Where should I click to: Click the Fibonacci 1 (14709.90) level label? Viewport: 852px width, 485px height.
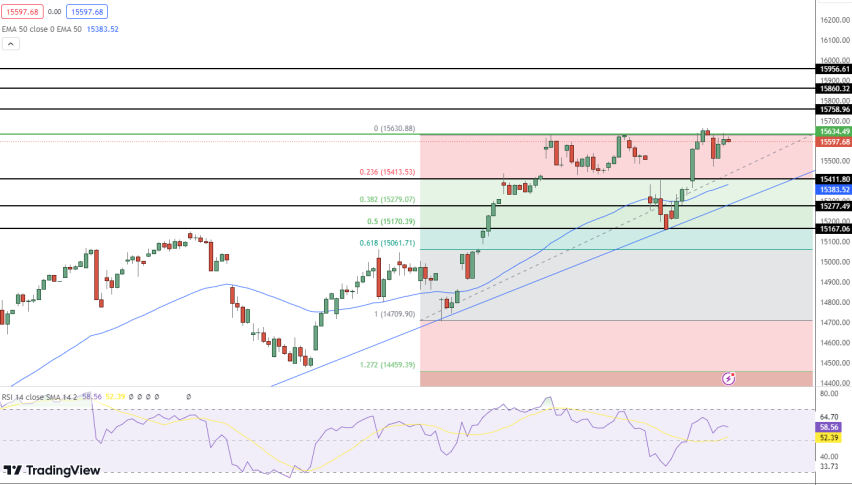[394, 314]
